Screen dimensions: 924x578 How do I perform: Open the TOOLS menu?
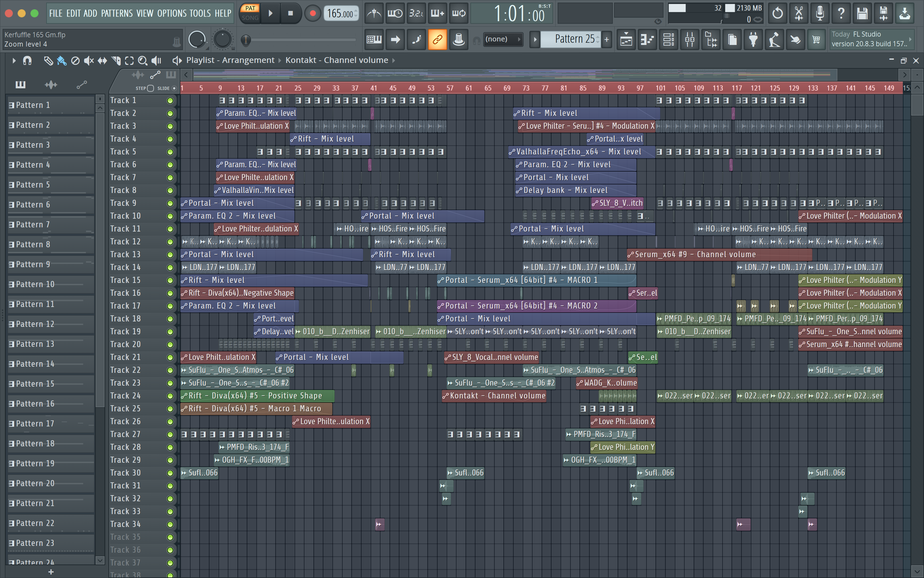200,13
